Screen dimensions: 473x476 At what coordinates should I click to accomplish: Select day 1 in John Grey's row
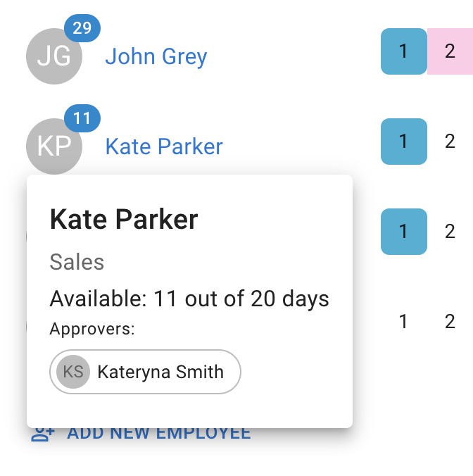404,51
